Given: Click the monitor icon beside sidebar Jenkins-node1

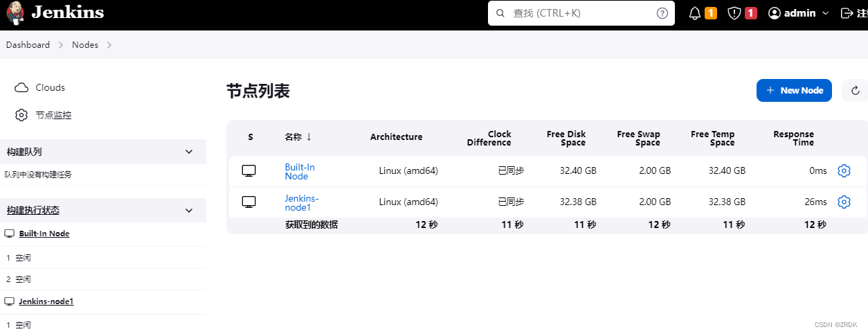Looking at the screenshot, I should tap(10, 302).
